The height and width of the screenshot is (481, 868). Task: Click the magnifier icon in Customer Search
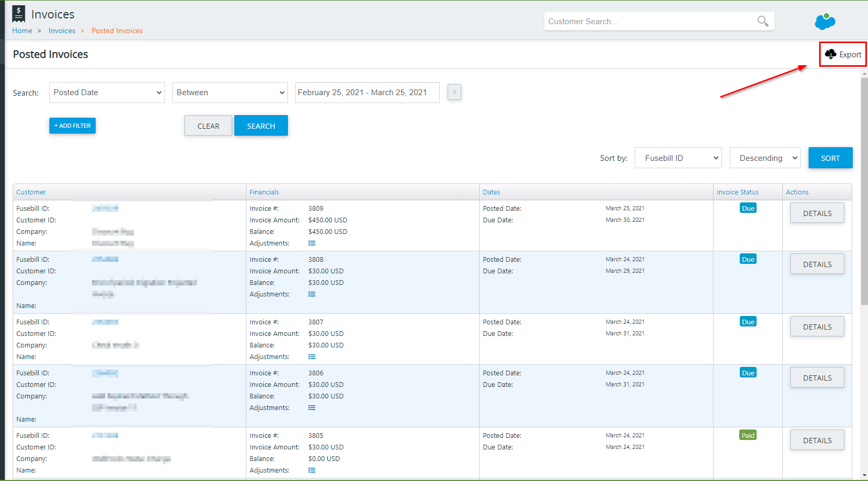tap(763, 21)
